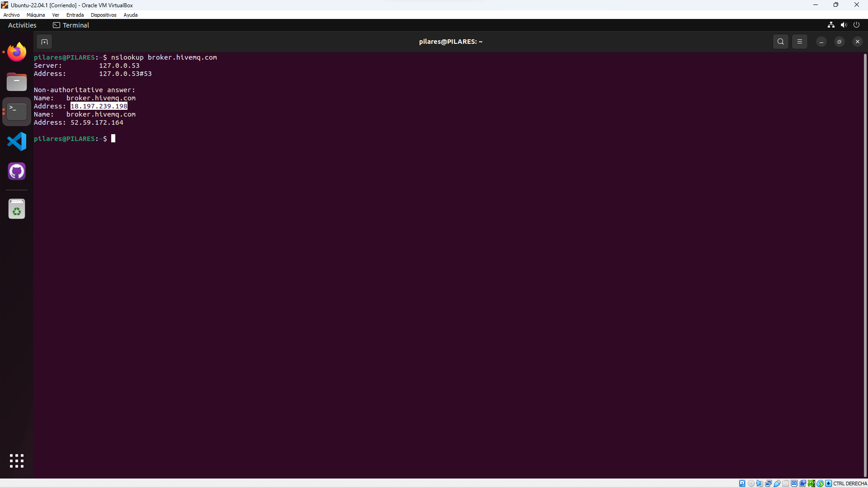
Task: Click the hard disk activity icon in VirtualBox status bar
Action: 742,483
